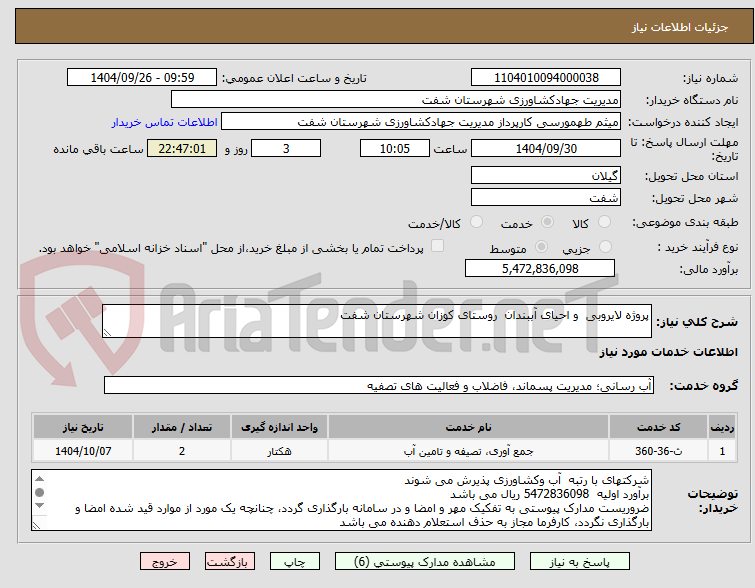Click the نام دستگاه خریدار field
755x588 pixels.
(396, 100)
